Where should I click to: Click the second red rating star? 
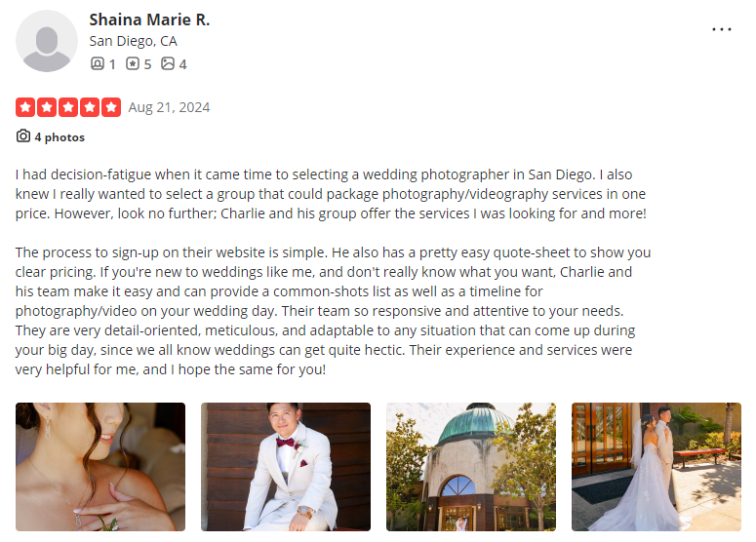click(x=47, y=107)
